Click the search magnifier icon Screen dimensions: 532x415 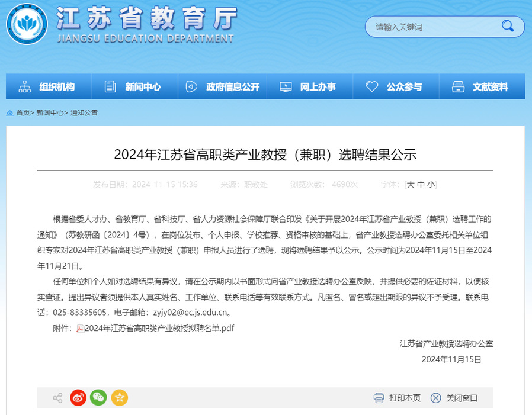(508, 26)
